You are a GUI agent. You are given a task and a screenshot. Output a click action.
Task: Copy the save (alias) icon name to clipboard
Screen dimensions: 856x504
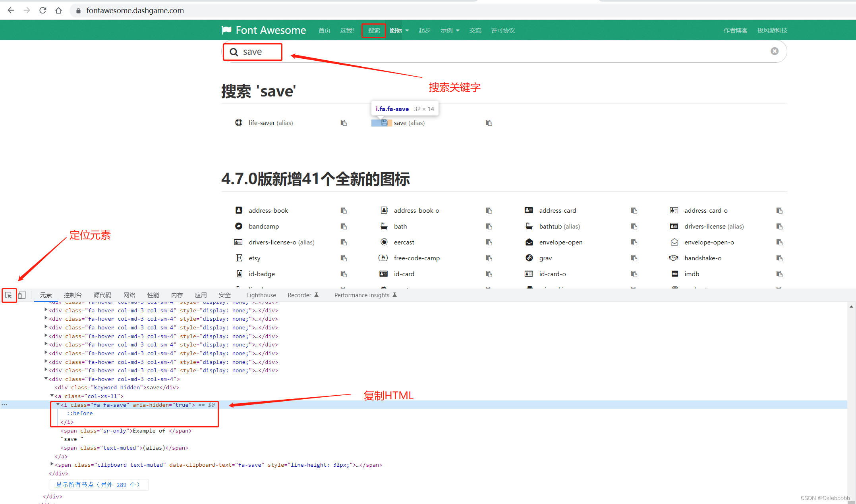pyautogui.click(x=489, y=123)
